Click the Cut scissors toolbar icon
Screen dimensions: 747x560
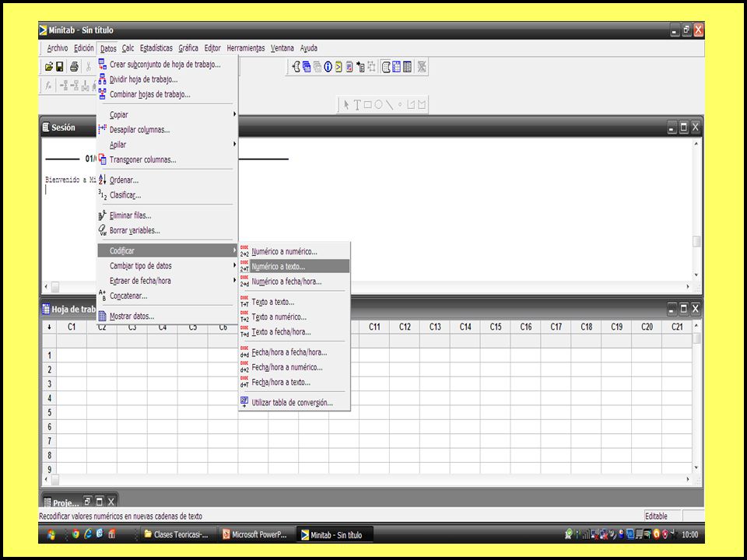(x=88, y=67)
